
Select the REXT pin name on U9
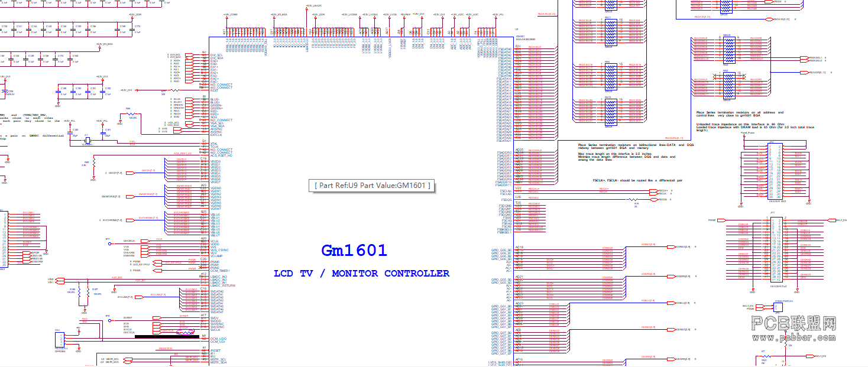pos(215,90)
